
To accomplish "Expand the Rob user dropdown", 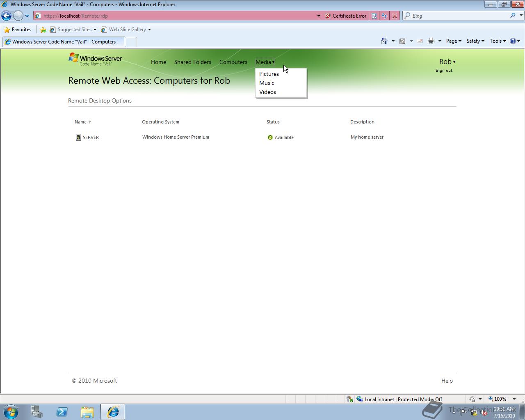I will [447, 62].
